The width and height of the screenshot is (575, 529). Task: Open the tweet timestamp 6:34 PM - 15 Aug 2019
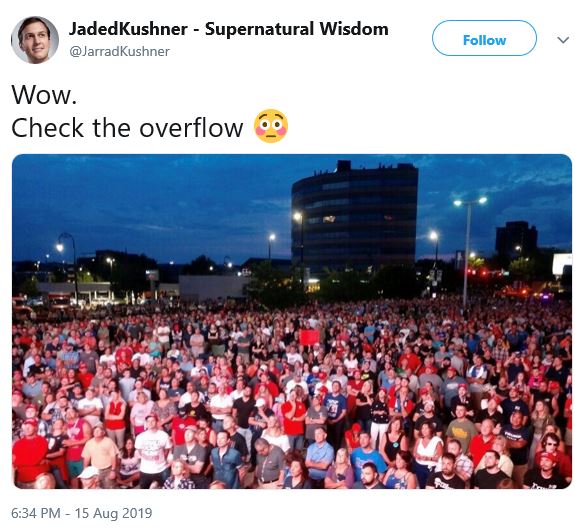(81, 513)
